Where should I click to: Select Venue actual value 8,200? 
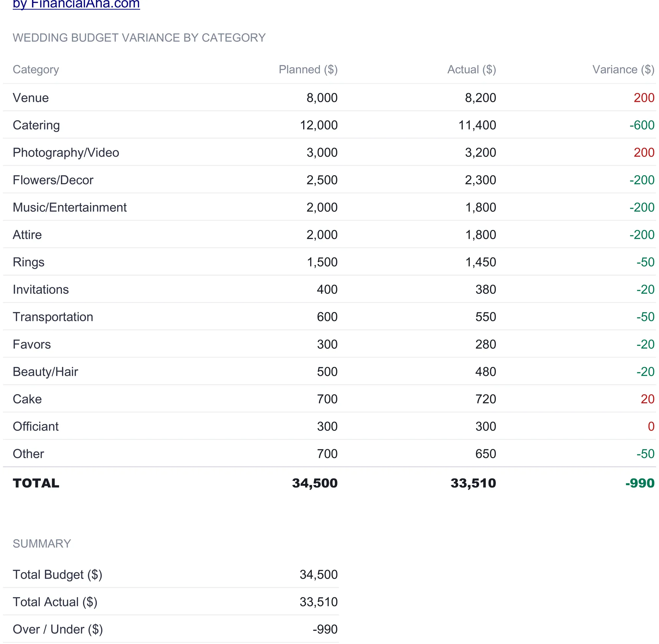480,98
